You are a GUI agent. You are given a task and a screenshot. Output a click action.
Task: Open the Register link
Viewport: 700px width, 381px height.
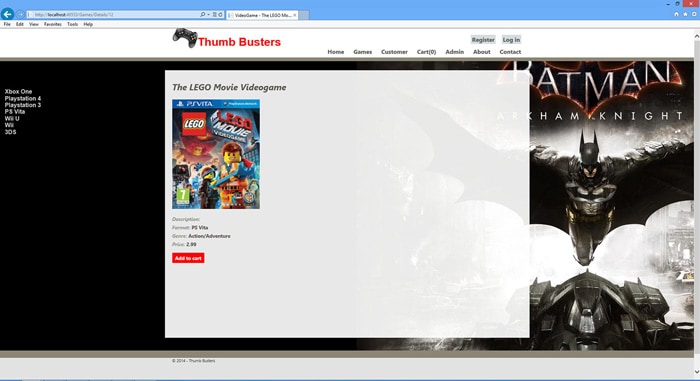(x=483, y=40)
